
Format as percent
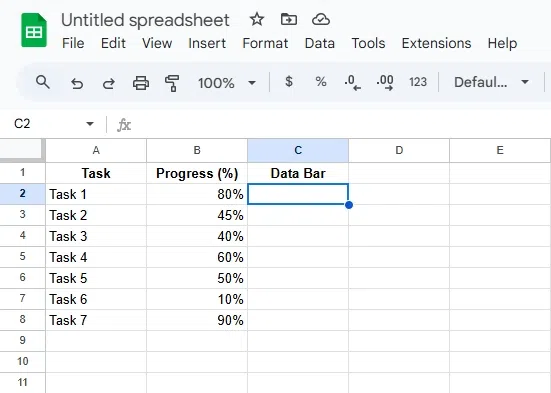[x=321, y=82]
